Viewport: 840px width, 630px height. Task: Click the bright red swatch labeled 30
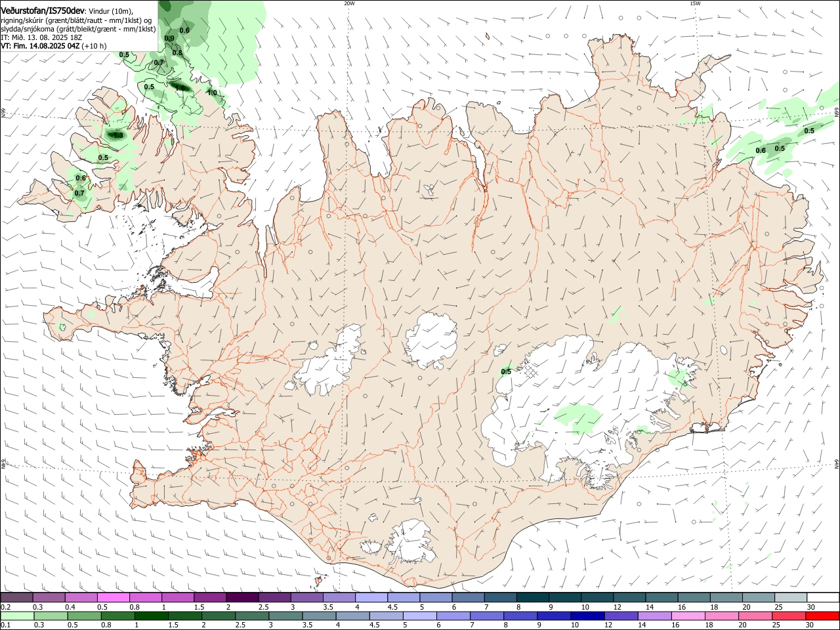pos(823,616)
